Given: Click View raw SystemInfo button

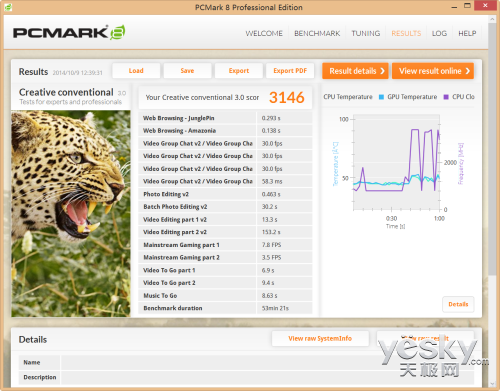Looking at the screenshot, I should click(x=320, y=338).
